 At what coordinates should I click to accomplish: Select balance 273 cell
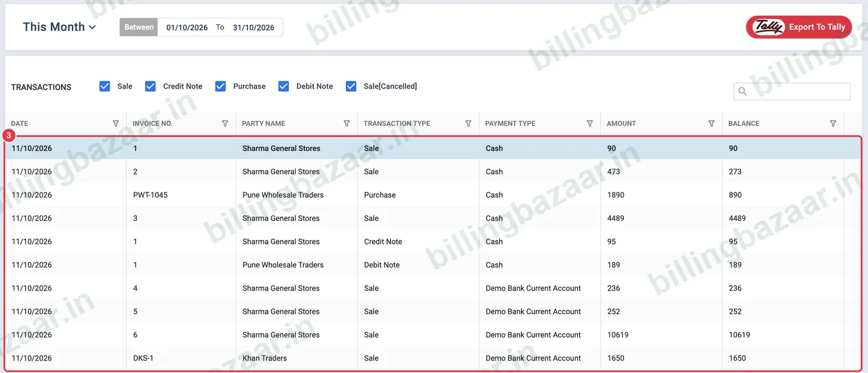pyautogui.click(x=735, y=172)
